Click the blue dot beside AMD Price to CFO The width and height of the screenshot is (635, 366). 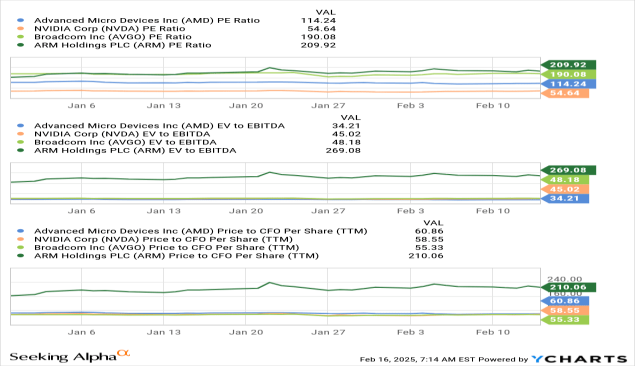click(x=21, y=231)
